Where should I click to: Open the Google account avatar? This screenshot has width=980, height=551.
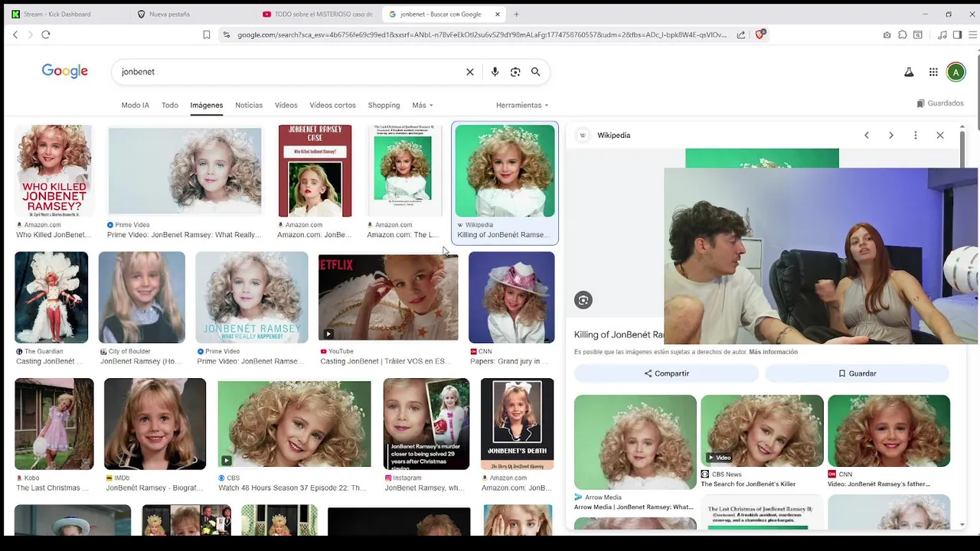pos(955,72)
